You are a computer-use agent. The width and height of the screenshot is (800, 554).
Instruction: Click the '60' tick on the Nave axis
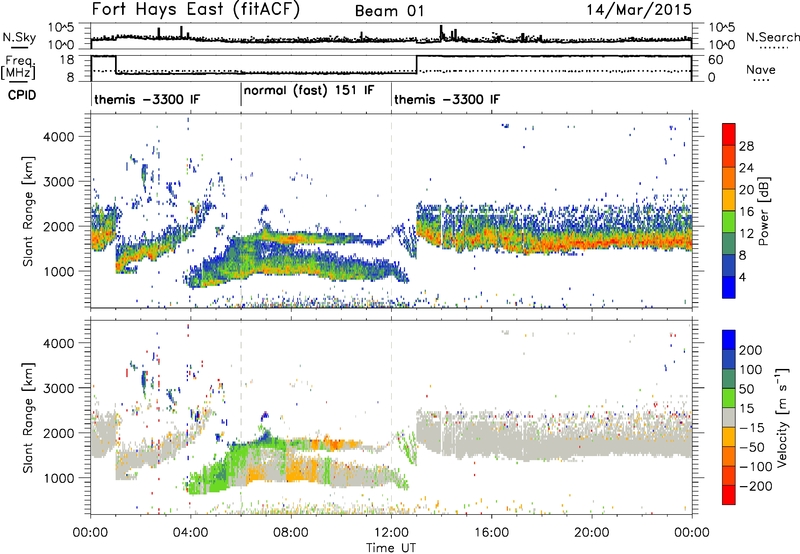coord(715,60)
